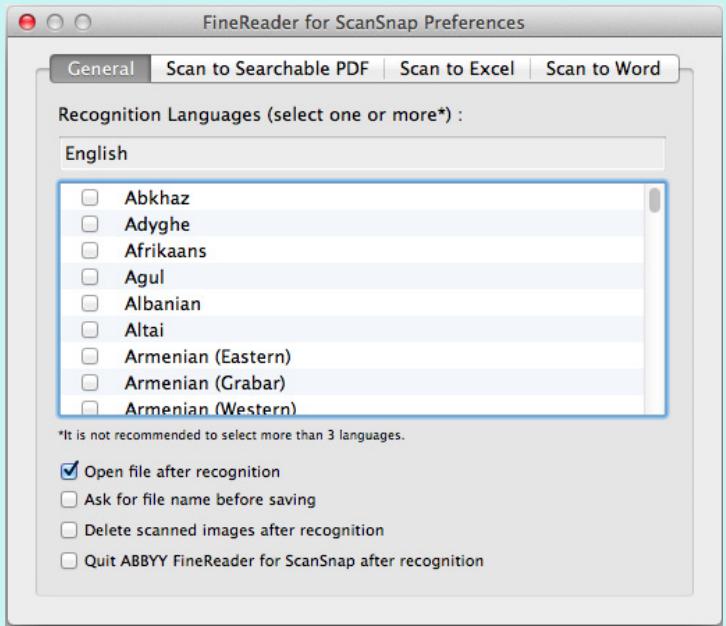
Task: Click the Altai language name
Action: [144, 330]
